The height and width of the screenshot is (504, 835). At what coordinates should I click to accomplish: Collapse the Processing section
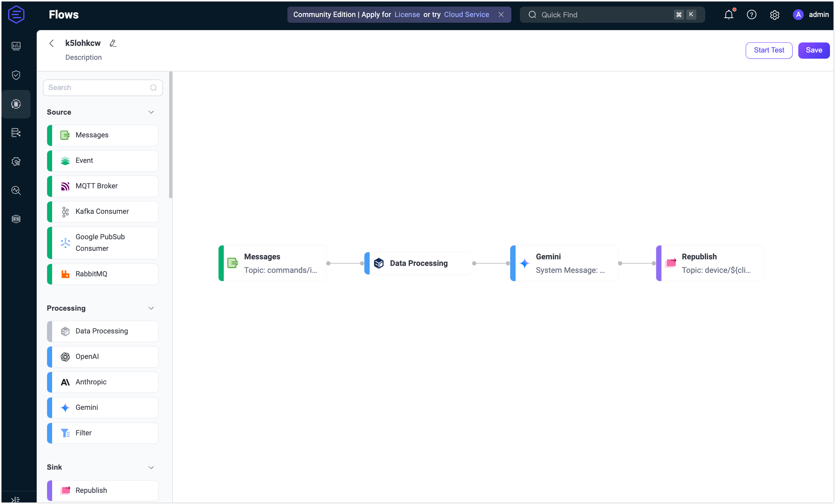click(x=151, y=308)
